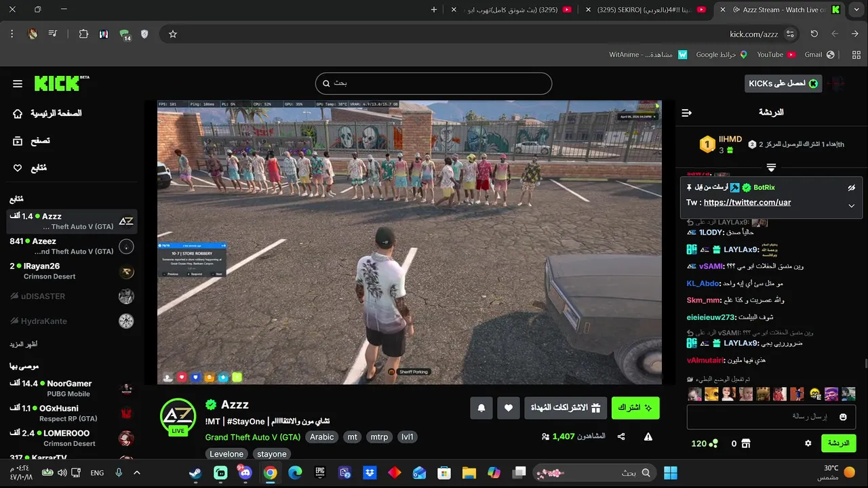This screenshot has width=868, height=488.
Task: Open YouTube bookmark
Action: point(776,54)
